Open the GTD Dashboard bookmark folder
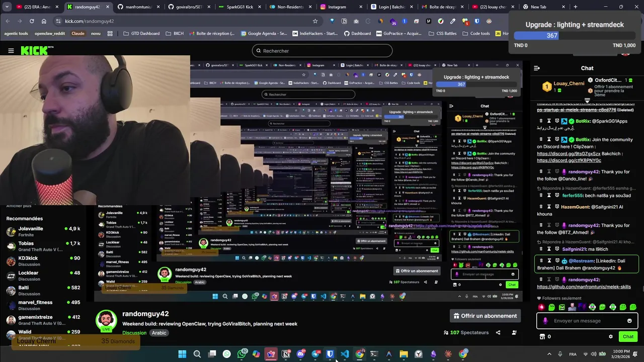 [141, 34]
